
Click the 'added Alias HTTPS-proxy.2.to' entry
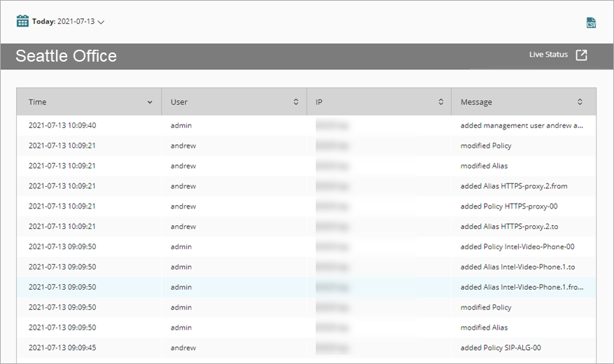(x=509, y=227)
